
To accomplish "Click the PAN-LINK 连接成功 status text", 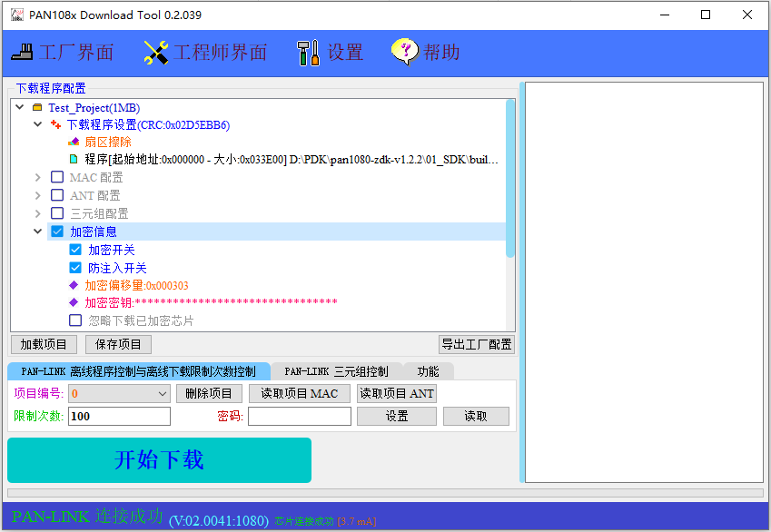I will click(x=87, y=517).
